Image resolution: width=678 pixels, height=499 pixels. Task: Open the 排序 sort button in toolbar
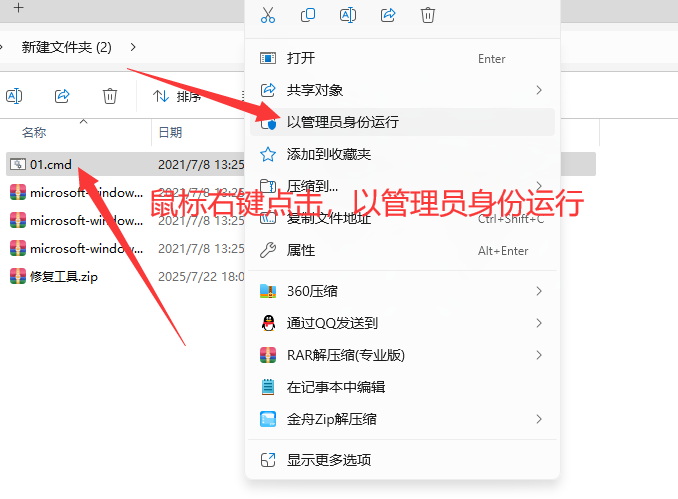(177, 96)
